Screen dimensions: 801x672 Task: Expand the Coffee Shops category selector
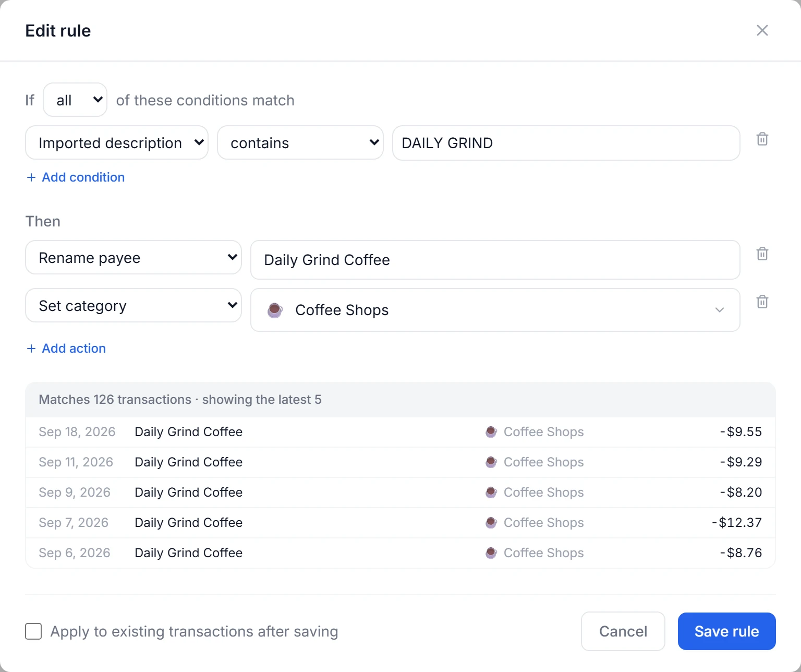point(495,310)
